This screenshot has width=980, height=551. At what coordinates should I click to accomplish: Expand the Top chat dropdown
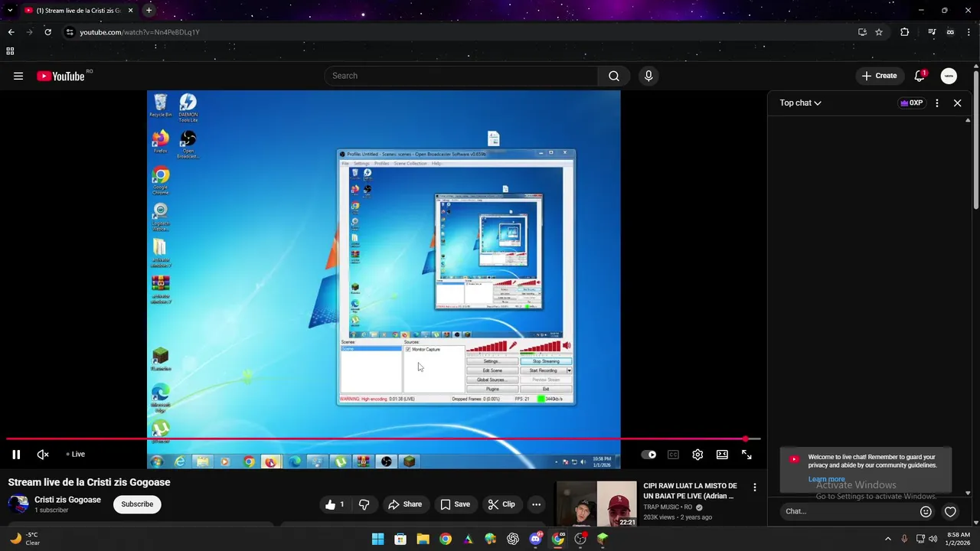[x=800, y=103]
